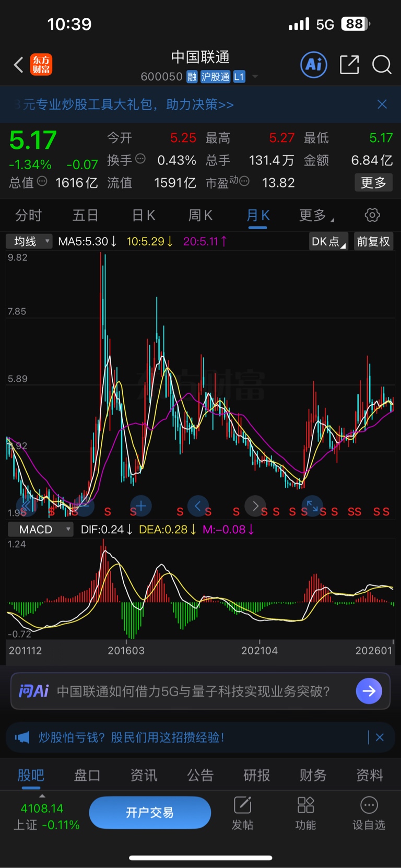Open the 均线 indicator dropdown
This screenshot has height=868, width=401.
click(x=29, y=241)
